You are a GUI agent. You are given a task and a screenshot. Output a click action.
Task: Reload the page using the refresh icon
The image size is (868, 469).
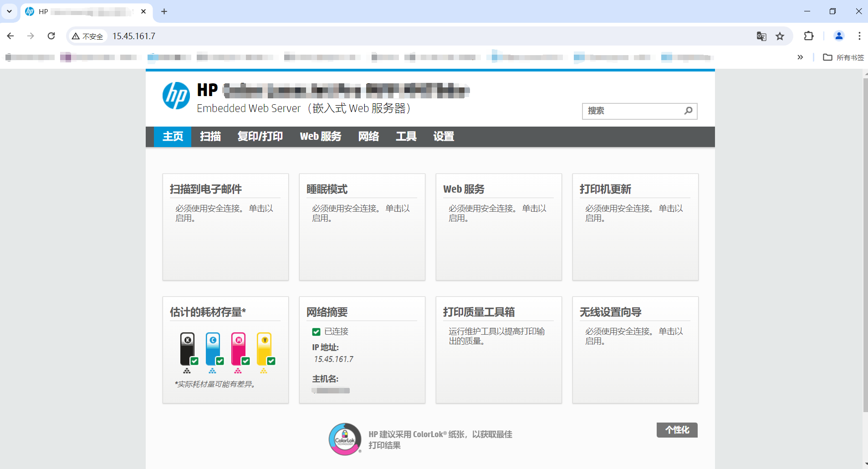tap(51, 36)
